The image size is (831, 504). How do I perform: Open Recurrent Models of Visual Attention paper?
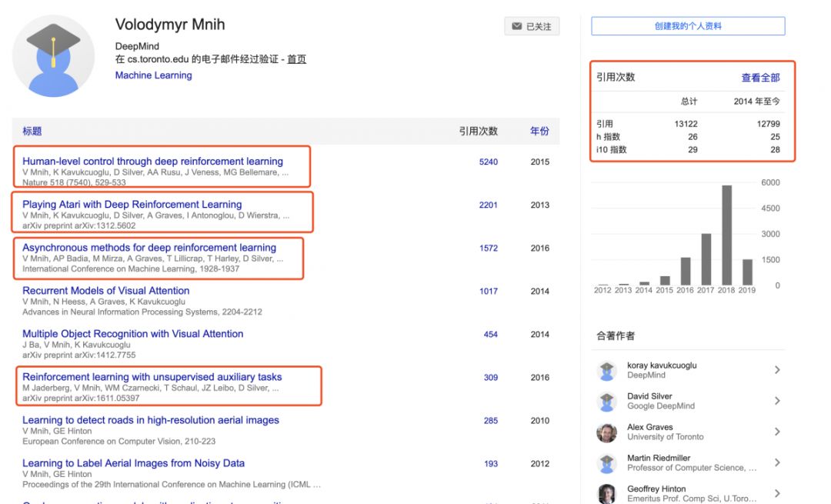coord(106,290)
